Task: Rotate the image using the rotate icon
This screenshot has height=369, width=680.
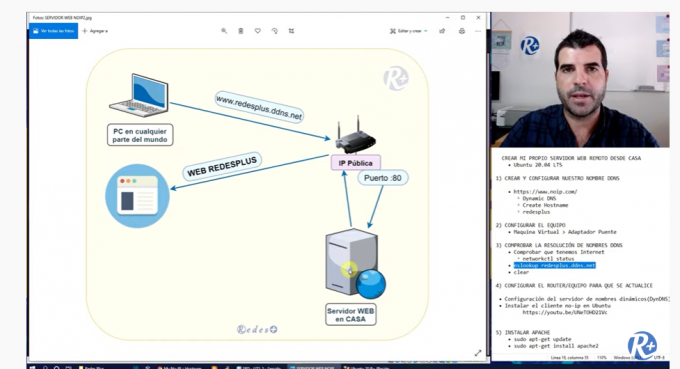Action: (275, 31)
